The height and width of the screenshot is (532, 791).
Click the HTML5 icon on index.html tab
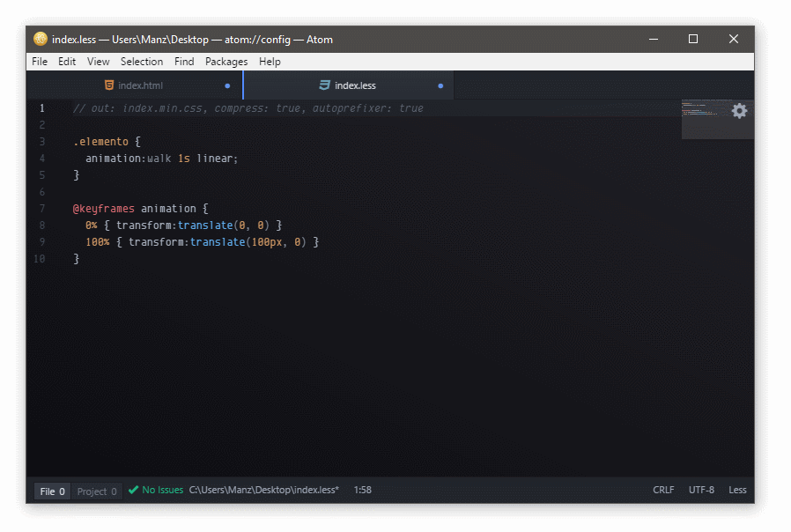tap(109, 85)
